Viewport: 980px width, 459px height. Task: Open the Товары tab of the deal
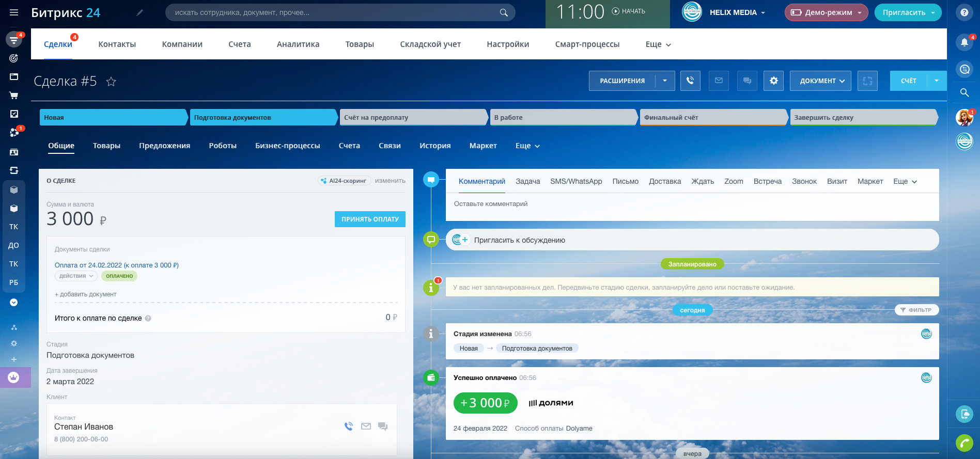tap(106, 146)
